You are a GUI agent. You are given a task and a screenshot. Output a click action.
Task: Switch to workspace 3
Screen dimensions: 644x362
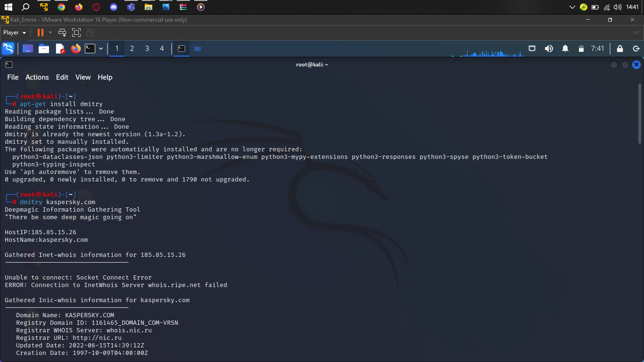point(147,49)
